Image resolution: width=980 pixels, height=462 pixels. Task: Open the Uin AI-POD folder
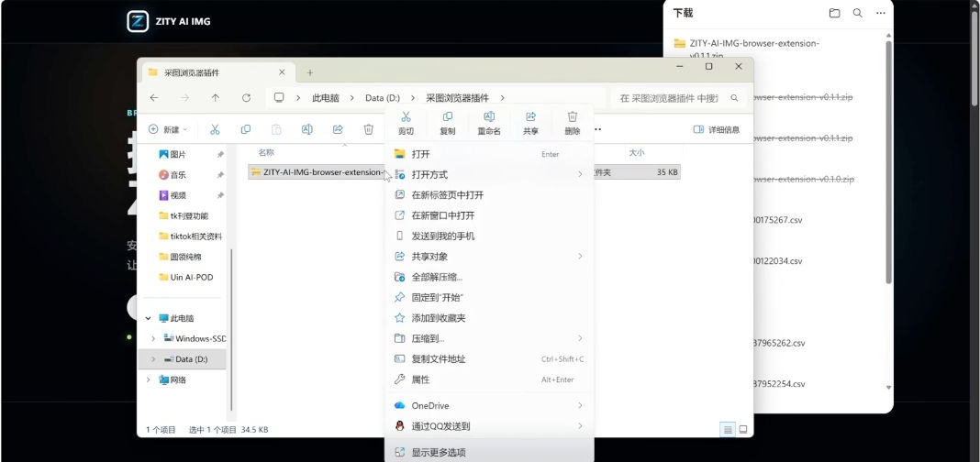(x=185, y=277)
